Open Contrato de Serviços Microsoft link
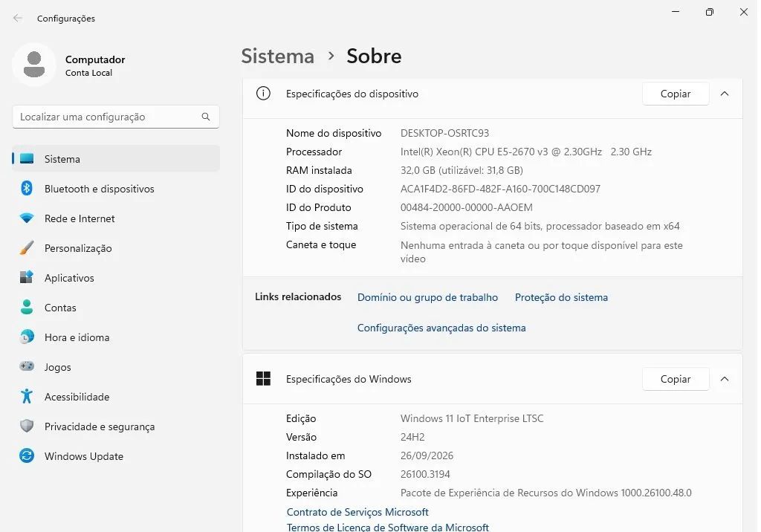This screenshot has width=761, height=532. click(357, 512)
